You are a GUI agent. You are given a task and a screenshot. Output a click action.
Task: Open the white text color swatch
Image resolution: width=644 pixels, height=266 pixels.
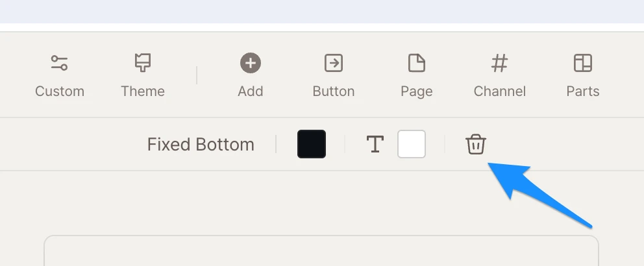point(412,144)
